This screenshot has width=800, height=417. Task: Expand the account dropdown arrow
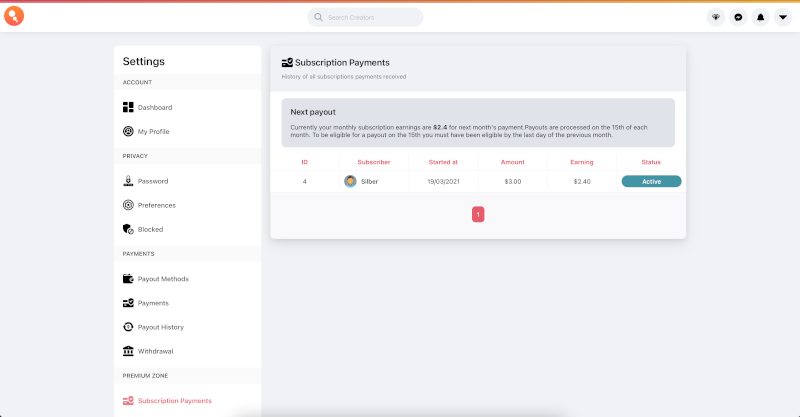tap(783, 17)
